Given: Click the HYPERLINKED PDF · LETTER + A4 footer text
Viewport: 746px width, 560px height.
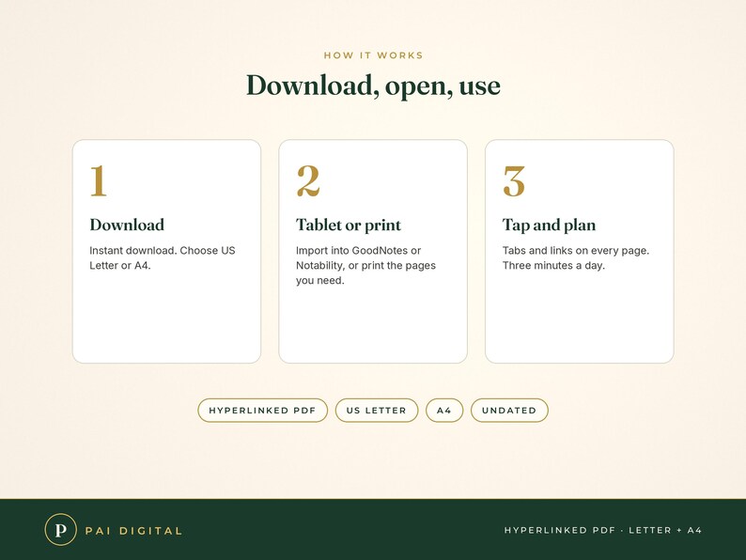Looking at the screenshot, I should (603, 530).
